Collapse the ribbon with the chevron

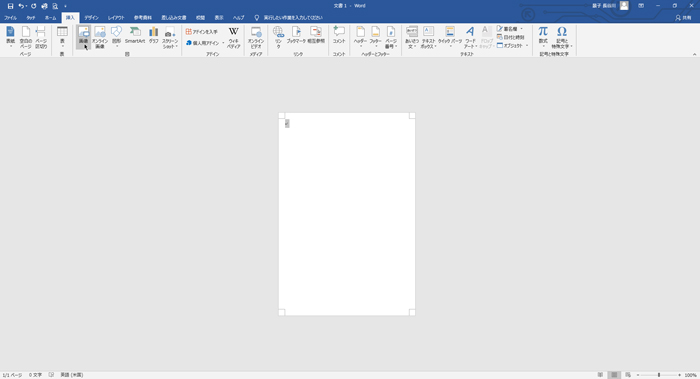point(694,54)
